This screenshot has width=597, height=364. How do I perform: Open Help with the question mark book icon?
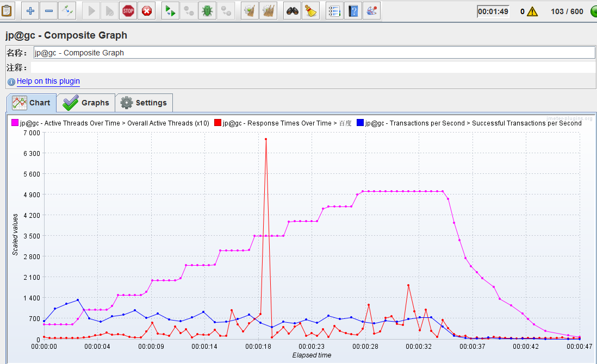[353, 11]
